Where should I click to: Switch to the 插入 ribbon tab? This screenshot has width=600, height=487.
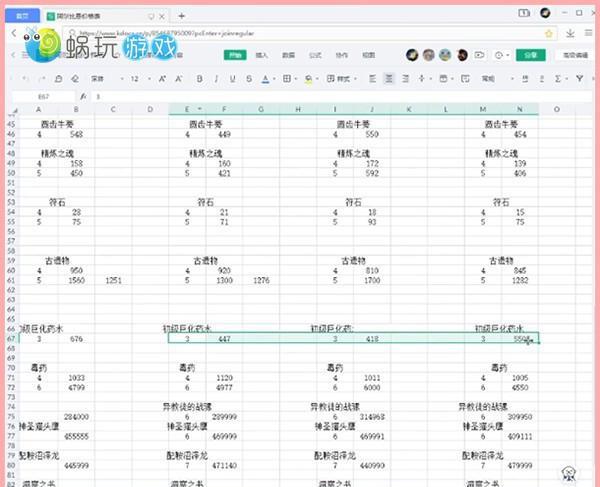(x=261, y=56)
